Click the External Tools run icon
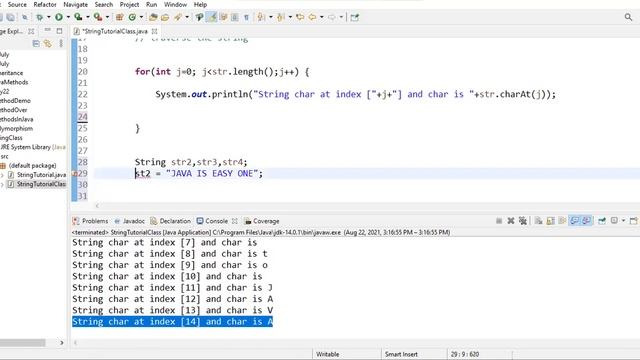The height and width of the screenshot is (360, 640). coord(98,17)
